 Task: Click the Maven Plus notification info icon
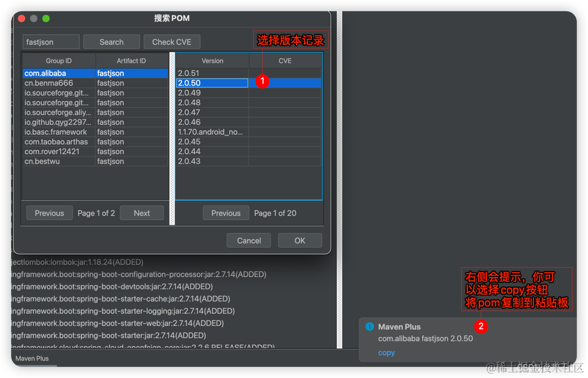click(x=369, y=327)
